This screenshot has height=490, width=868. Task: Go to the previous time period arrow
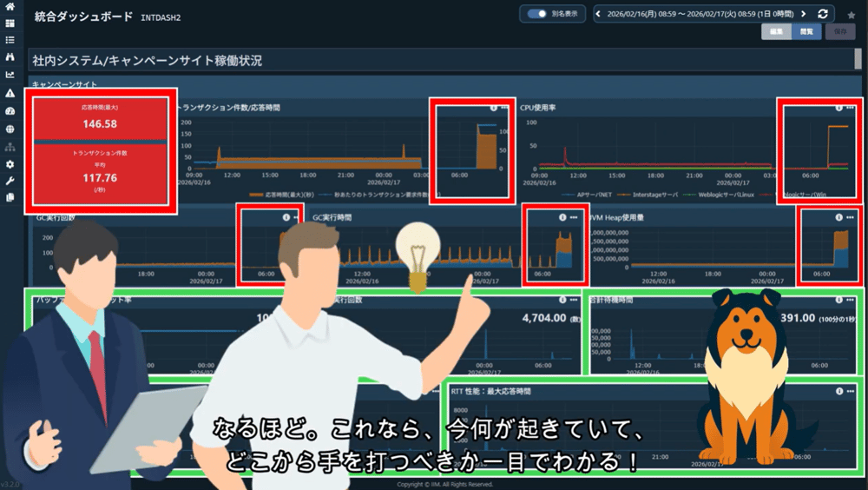[598, 14]
